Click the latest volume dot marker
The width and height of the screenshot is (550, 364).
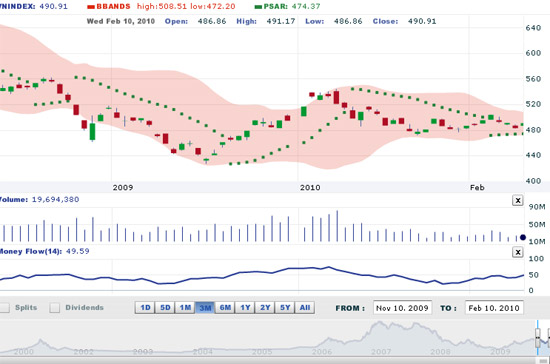pyautogui.click(x=523, y=237)
